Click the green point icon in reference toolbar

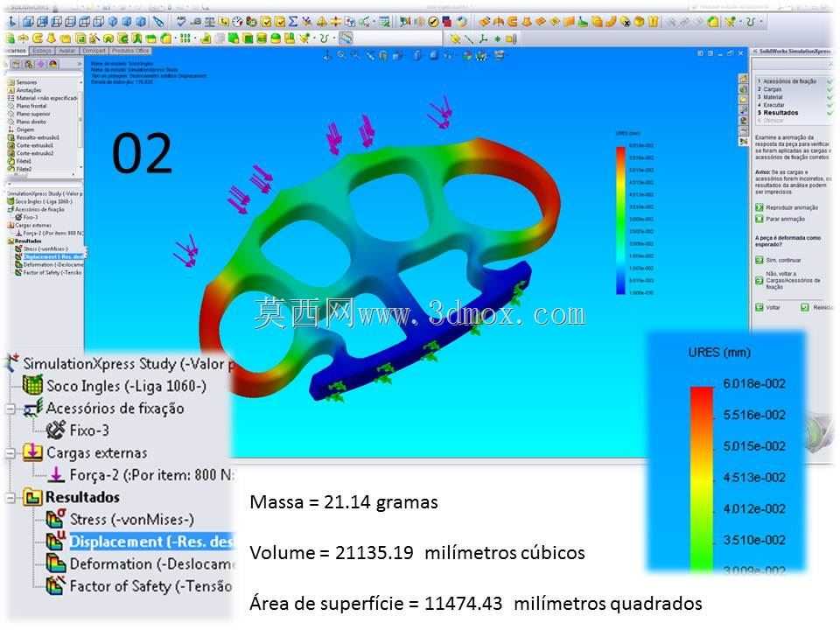click(497, 38)
